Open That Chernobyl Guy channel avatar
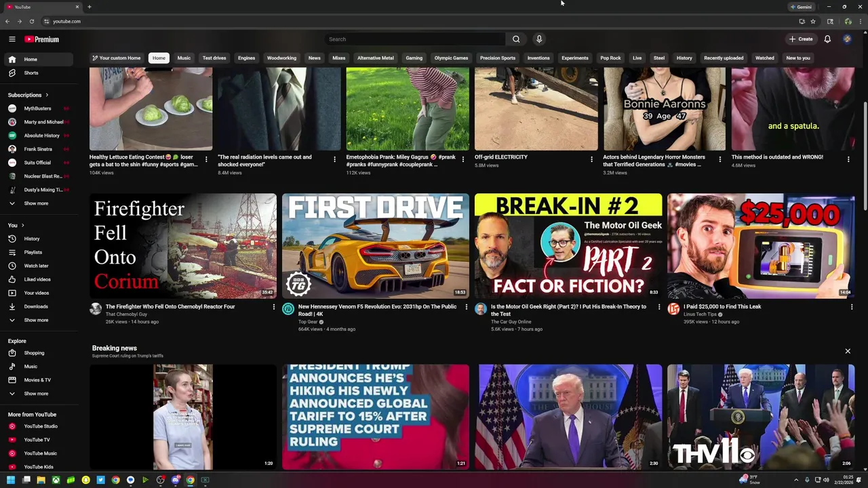 point(96,309)
